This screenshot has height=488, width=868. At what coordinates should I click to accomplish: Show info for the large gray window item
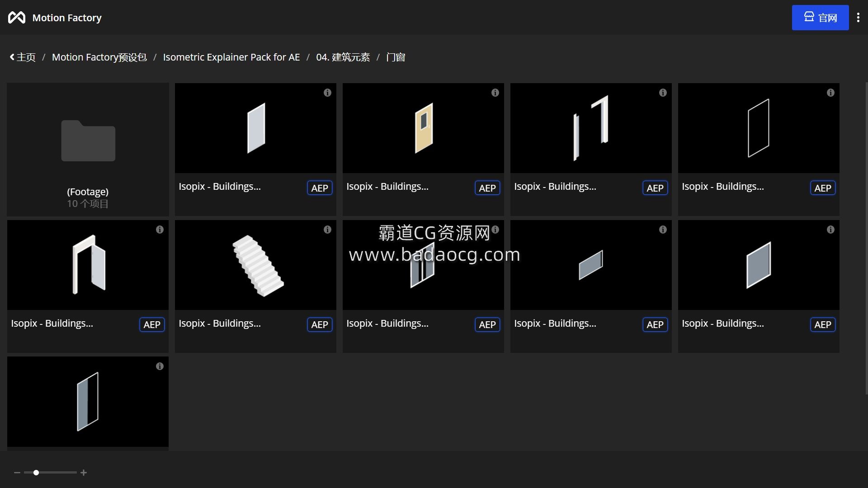pos(830,230)
